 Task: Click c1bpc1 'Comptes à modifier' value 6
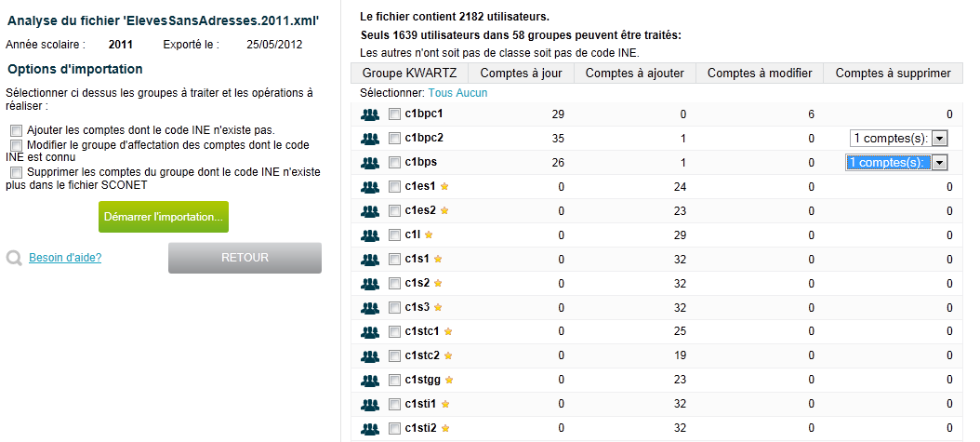812,114
